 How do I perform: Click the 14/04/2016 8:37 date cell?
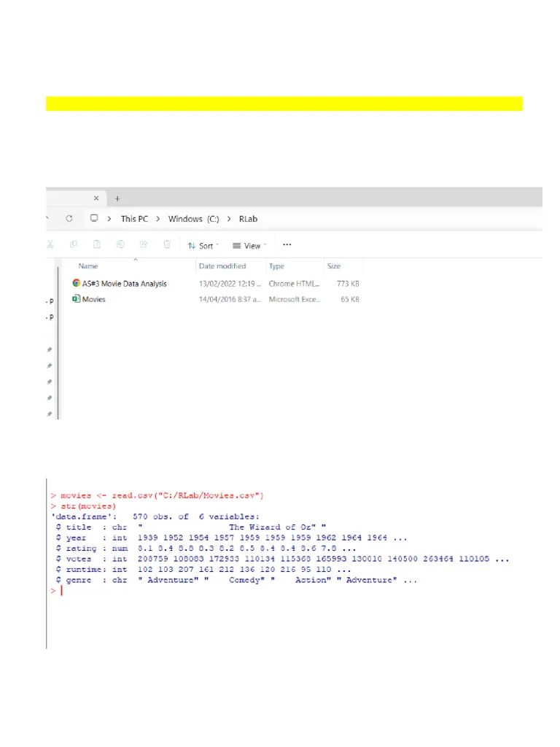tap(230, 299)
